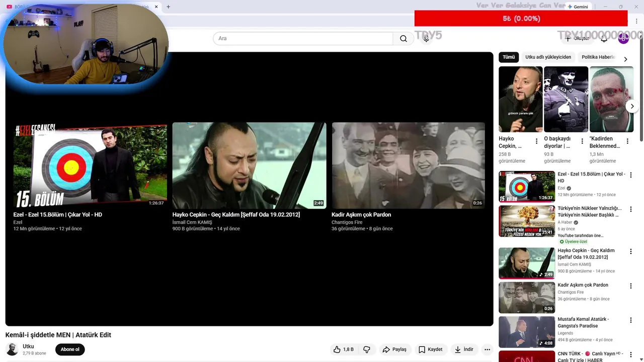Open Mustafa Kemal Atatürk Gangsta's Paradise thumbnail

coord(527,332)
